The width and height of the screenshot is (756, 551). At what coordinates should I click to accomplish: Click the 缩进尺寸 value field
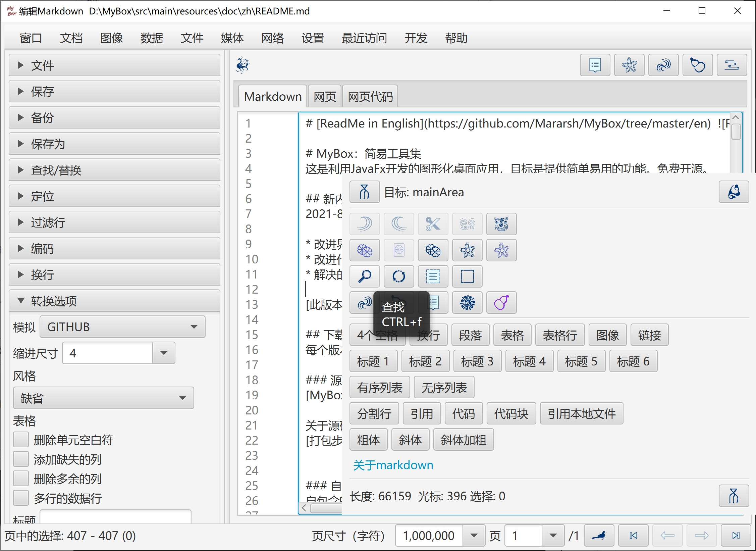pyautogui.click(x=107, y=353)
